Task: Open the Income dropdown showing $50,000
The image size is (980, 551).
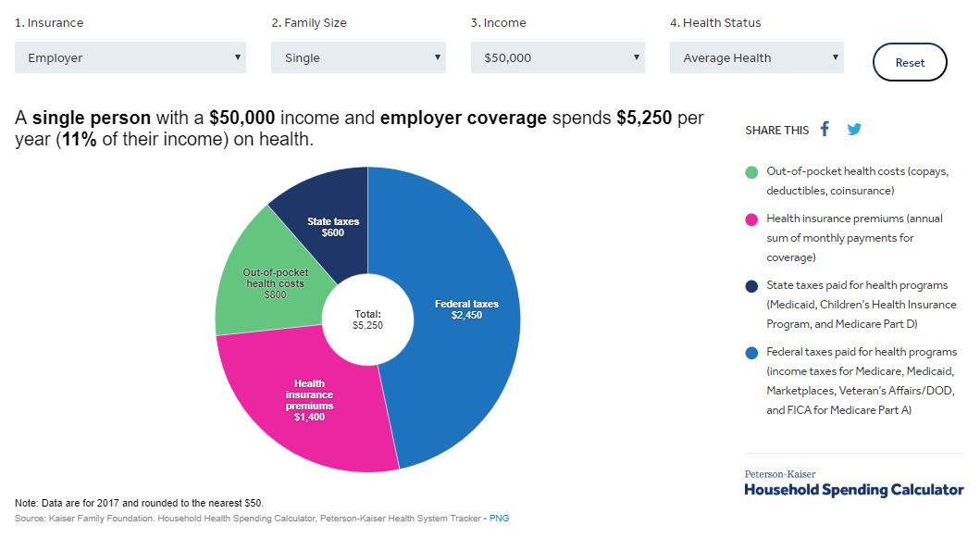Action: click(557, 57)
